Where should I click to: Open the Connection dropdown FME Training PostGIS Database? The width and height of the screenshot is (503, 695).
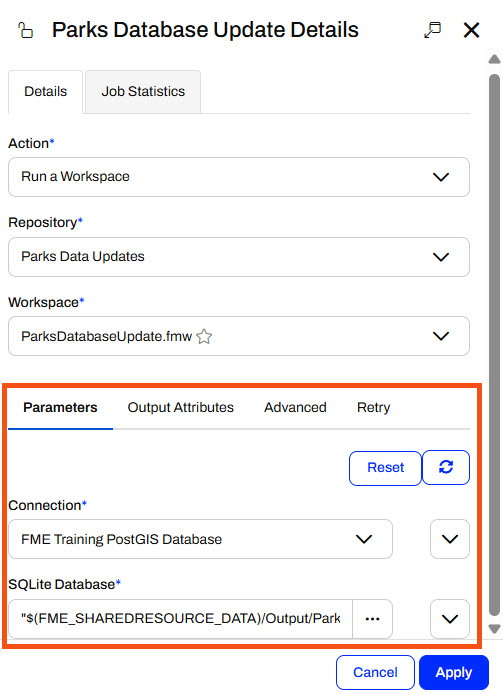(200, 539)
